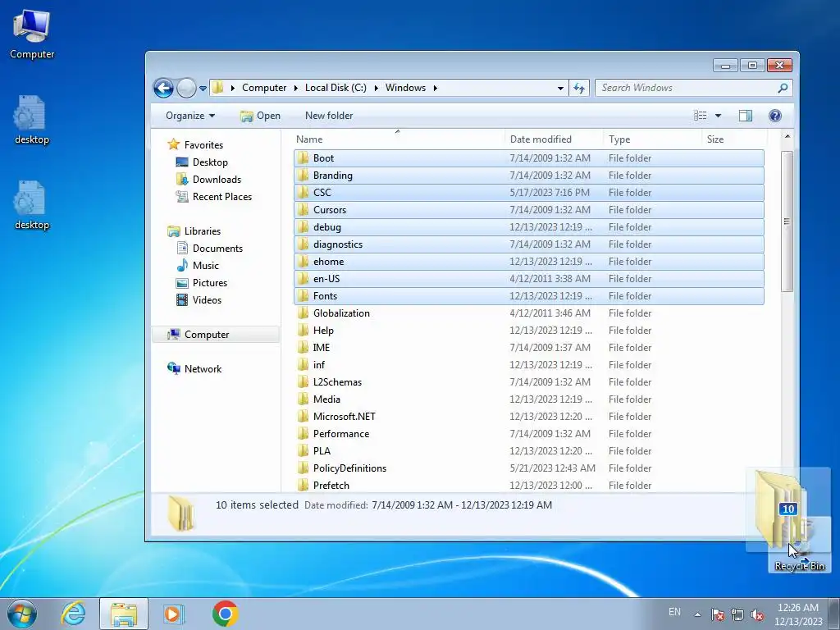Select the Performance folder name

341,434
